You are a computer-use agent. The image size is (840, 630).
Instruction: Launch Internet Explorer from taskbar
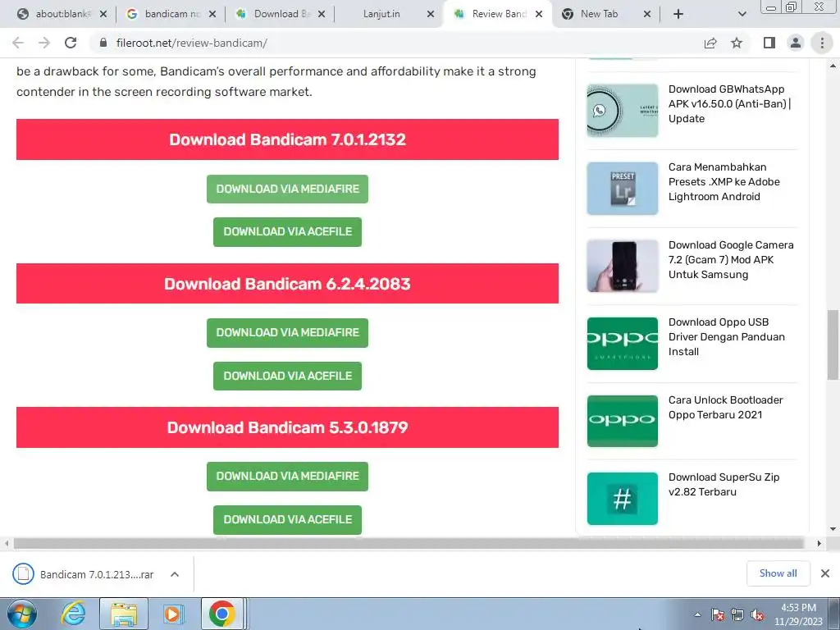[73, 614]
